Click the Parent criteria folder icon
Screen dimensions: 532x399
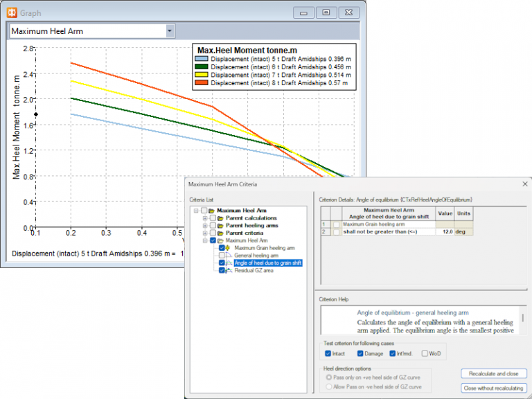[220, 233]
